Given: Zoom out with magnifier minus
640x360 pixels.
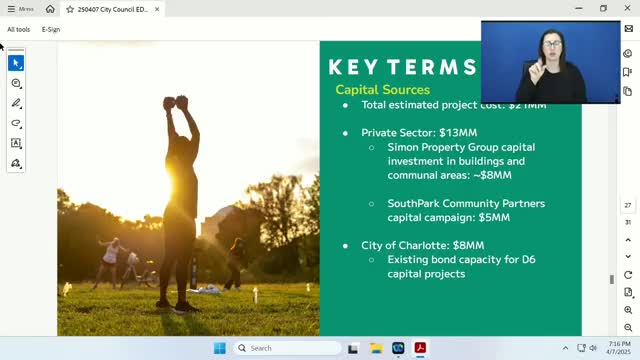Looking at the screenshot, I should (x=628, y=327).
